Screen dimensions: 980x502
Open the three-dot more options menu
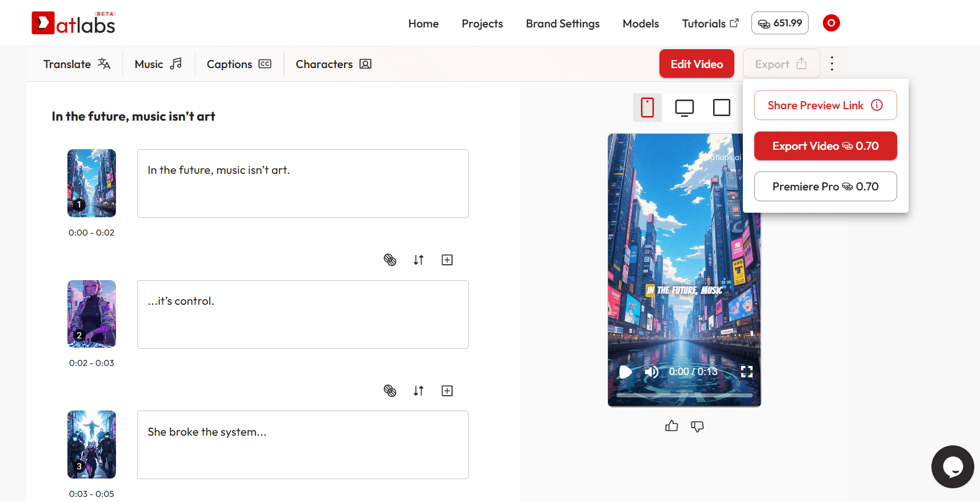(831, 63)
